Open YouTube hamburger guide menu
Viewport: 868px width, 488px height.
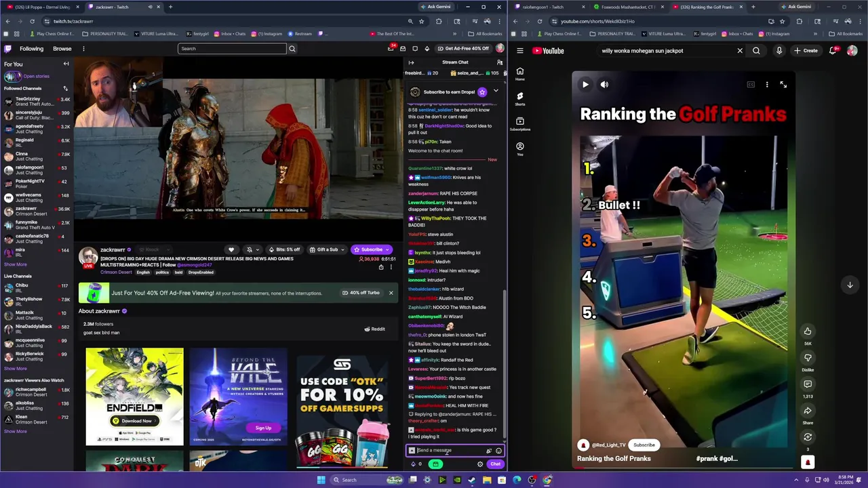tap(520, 51)
